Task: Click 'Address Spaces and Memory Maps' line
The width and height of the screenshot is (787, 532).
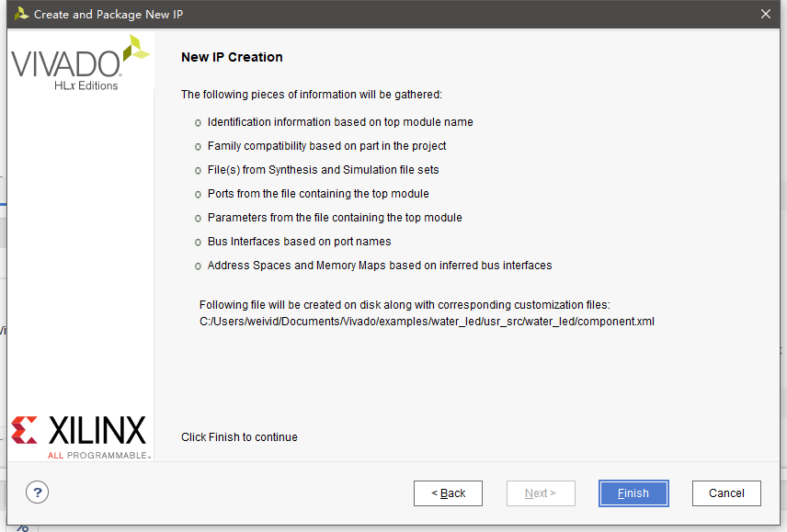Action: click(x=380, y=266)
